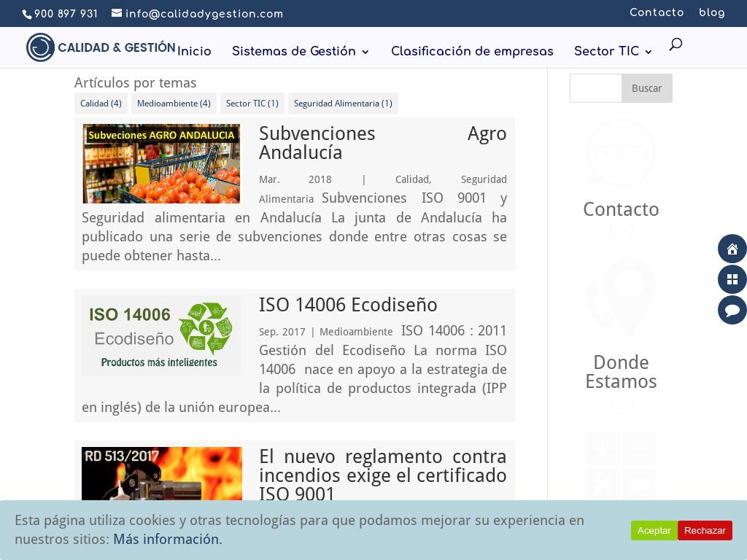Viewport: 747px width, 560px height.
Task: Click the Contacto robot/chat icon in sidebar
Action: (x=621, y=153)
